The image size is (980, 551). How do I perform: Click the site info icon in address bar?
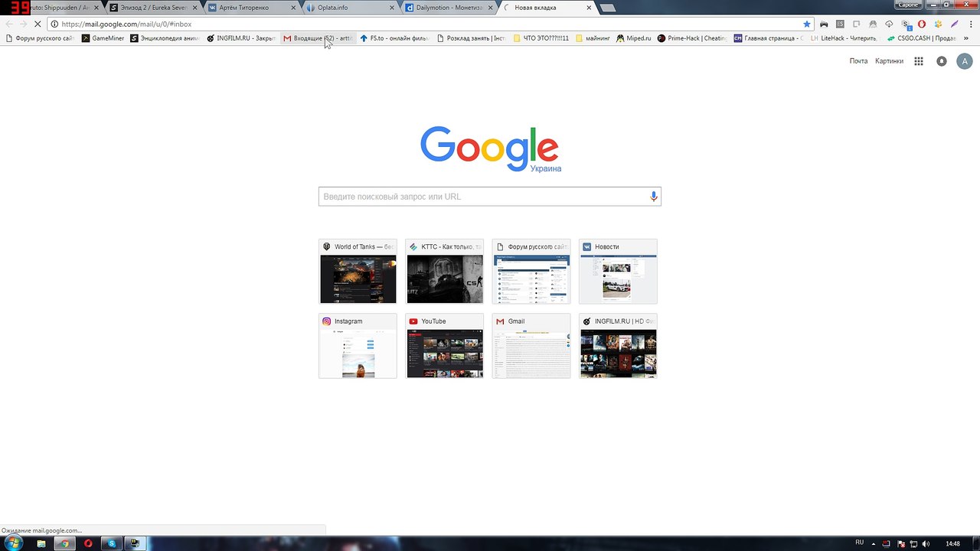tap(54, 24)
